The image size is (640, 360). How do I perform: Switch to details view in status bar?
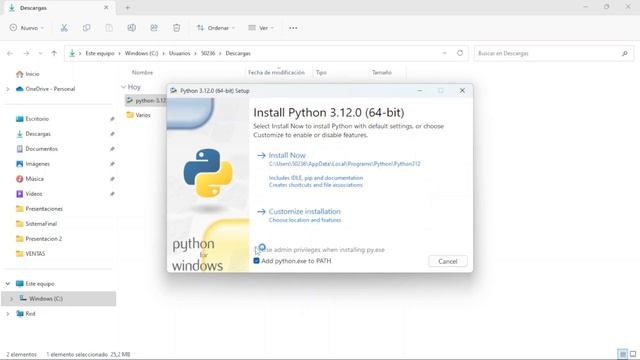[x=622, y=354]
